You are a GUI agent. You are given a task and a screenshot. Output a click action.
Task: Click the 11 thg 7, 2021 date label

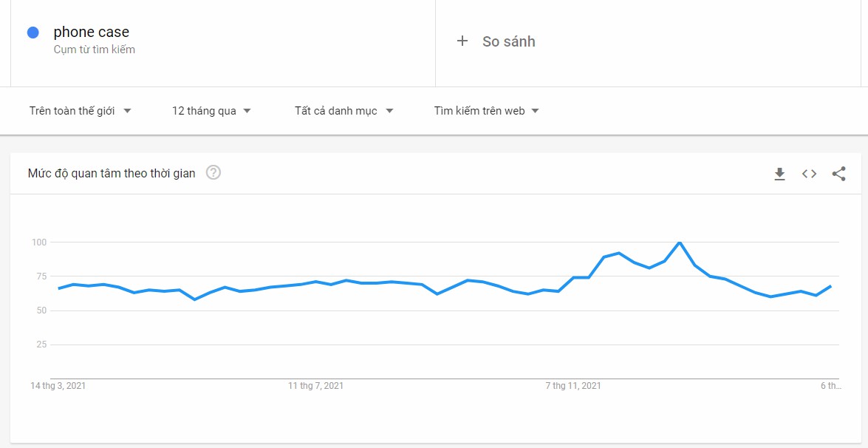point(317,385)
